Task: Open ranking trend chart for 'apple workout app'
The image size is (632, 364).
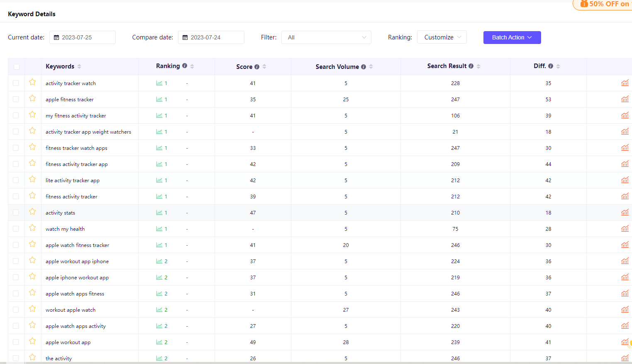Action: tap(159, 342)
